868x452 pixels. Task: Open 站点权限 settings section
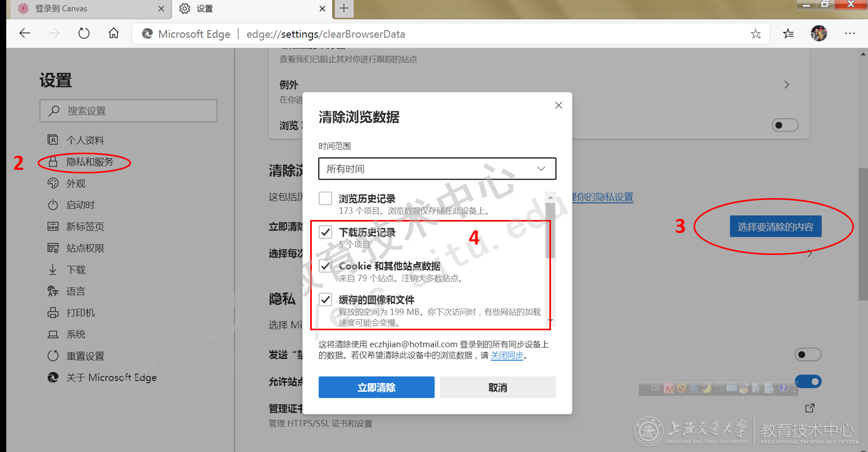pyautogui.click(x=85, y=248)
